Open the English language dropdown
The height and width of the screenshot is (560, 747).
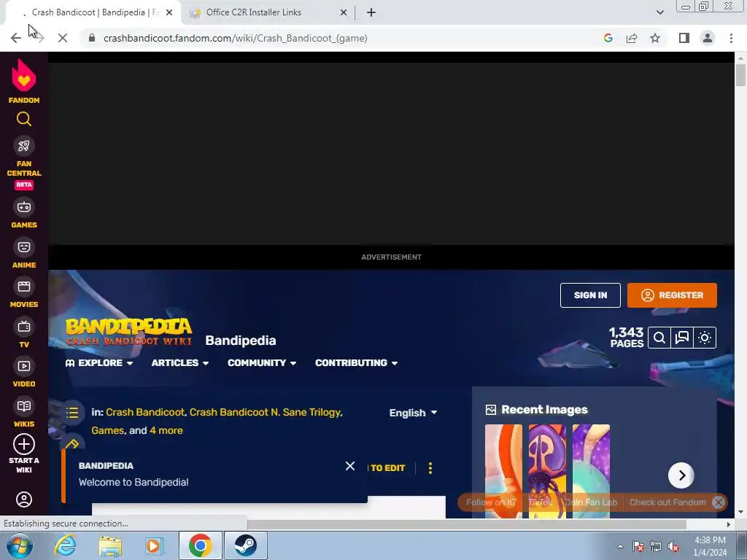click(413, 413)
